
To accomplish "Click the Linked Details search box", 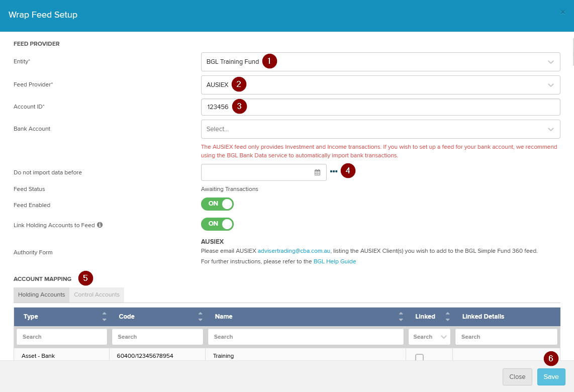I will pos(506,337).
